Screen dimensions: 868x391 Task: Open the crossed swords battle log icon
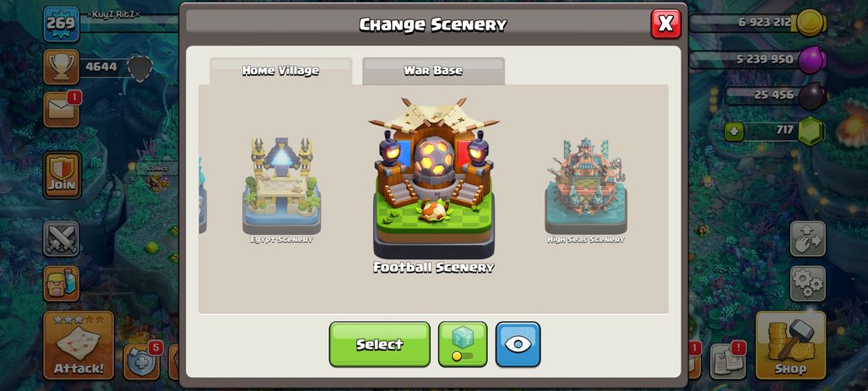pyautogui.click(x=62, y=239)
